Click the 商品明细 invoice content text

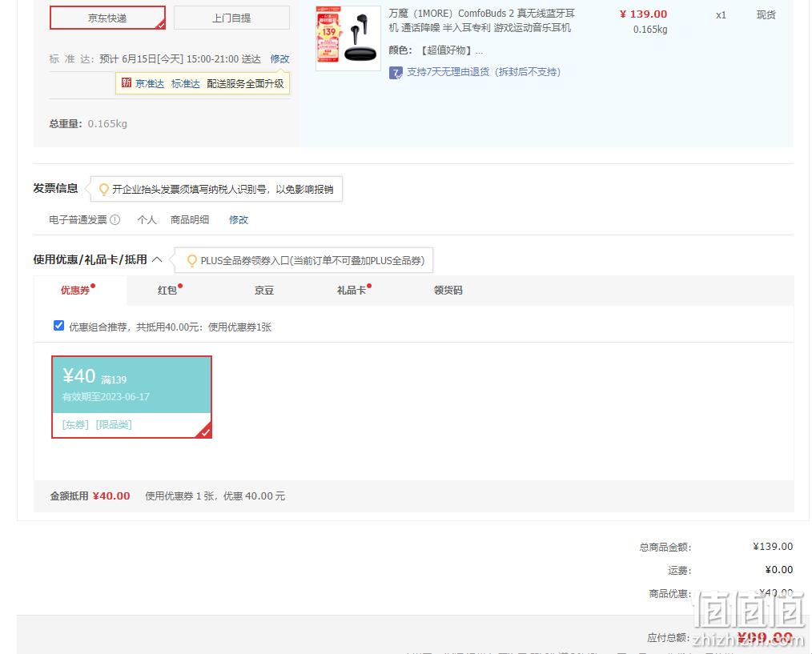(x=190, y=220)
